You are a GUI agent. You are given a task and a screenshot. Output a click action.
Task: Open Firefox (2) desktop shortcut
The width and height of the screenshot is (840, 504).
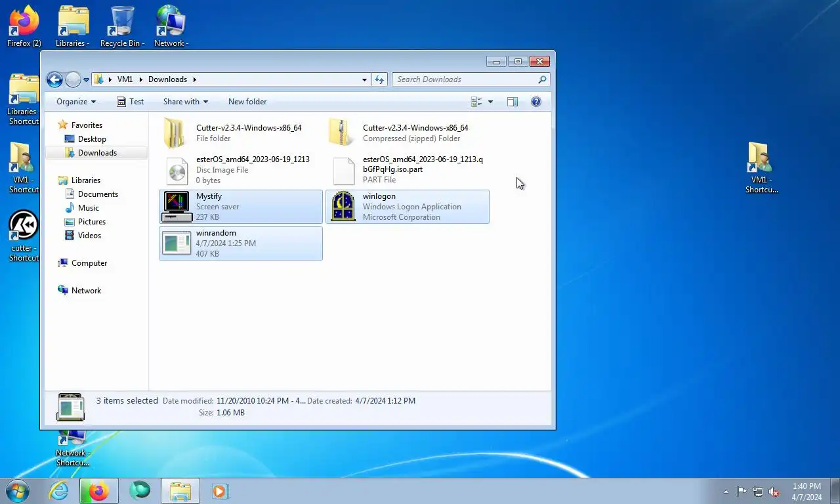[x=24, y=26]
